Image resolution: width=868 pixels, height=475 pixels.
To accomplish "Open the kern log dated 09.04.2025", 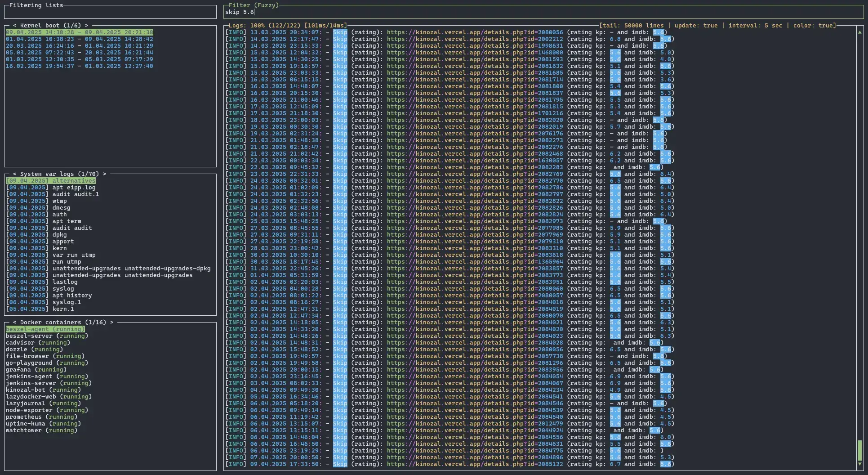I will tap(36, 248).
